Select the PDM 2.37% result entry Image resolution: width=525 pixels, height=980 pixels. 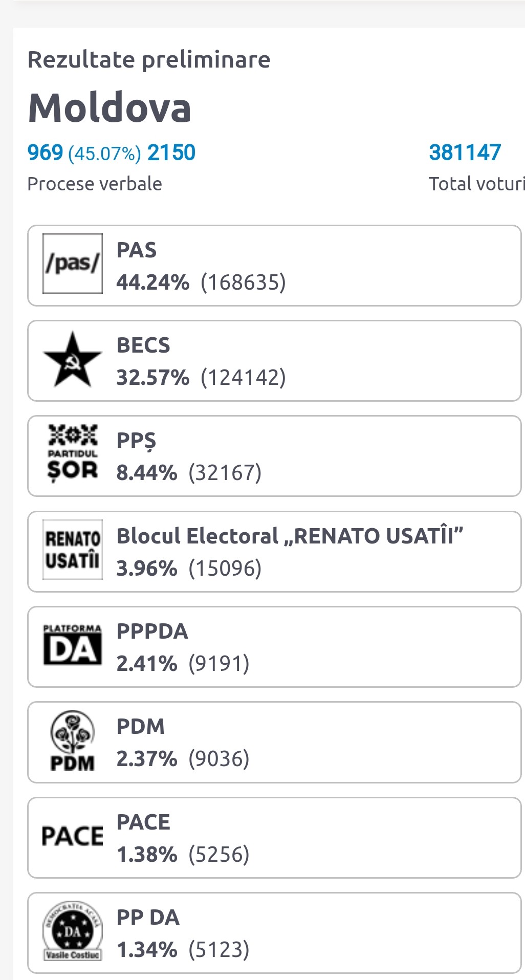tap(274, 742)
